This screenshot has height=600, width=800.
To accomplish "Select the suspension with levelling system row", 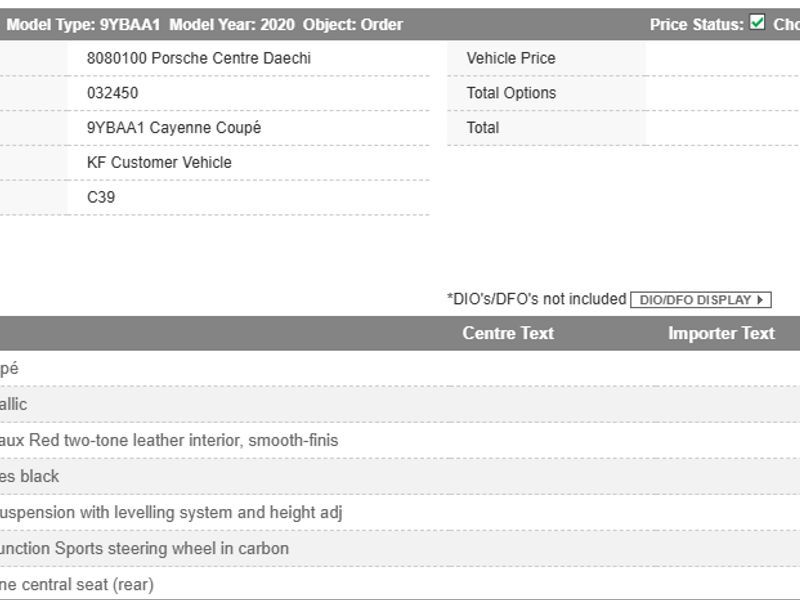I will click(x=171, y=512).
